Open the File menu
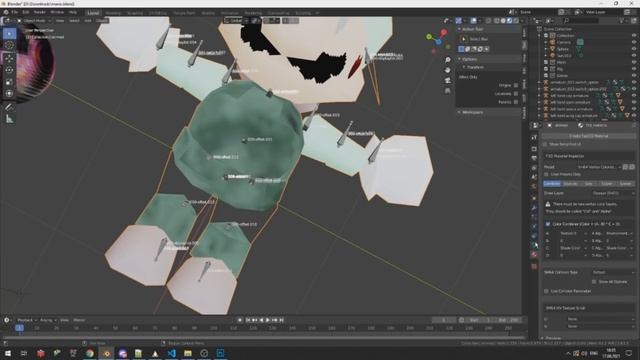The height and width of the screenshot is (360, 640). 14,12
